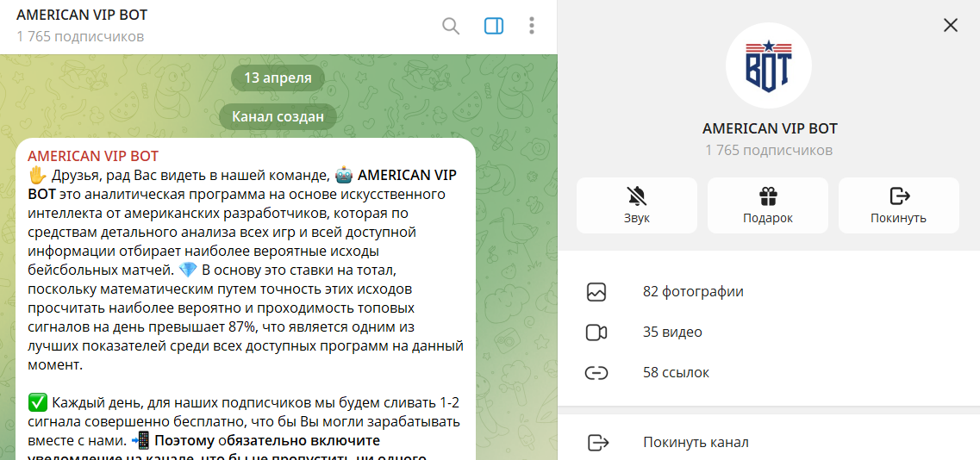The height and width of the screenshot is (460, 980).
Task: Click the Подарок gift button
Action: click(x=767, y=205)
